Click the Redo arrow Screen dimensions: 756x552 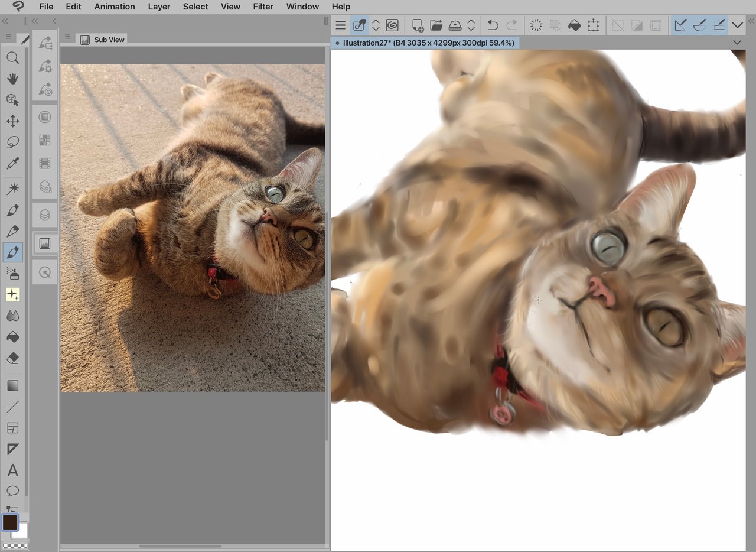click(511, 25)
